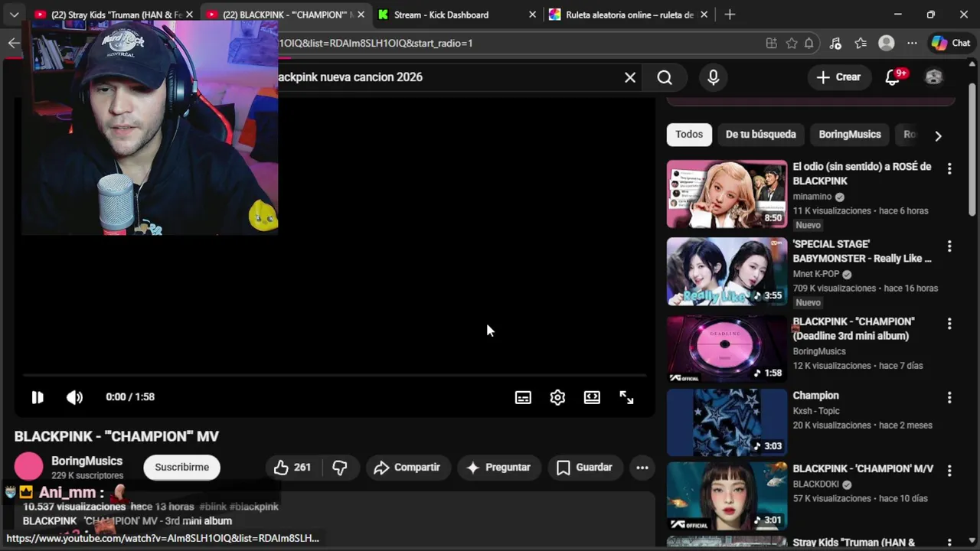
Task: Select the Todos filter chip
Action: point(689,134)
